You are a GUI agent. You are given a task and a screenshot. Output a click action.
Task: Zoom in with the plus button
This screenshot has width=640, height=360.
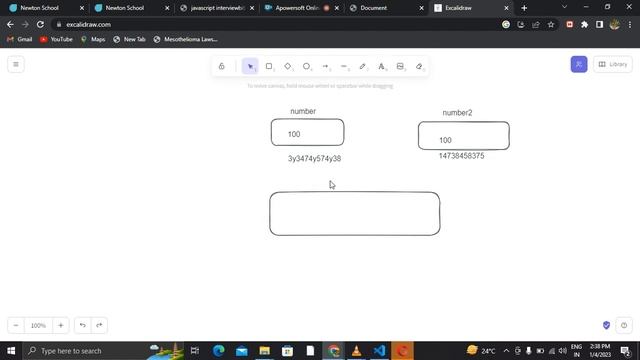click(61, 325)
